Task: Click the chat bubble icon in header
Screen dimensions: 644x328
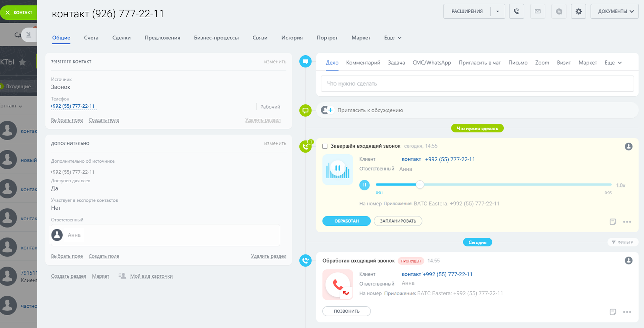Action: coord(559,11)
